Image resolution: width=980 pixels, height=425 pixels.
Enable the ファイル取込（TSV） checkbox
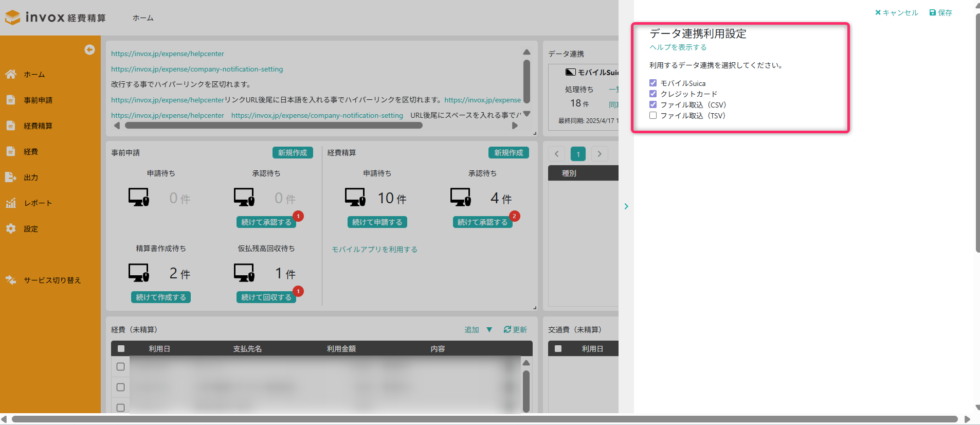point(653,115)
